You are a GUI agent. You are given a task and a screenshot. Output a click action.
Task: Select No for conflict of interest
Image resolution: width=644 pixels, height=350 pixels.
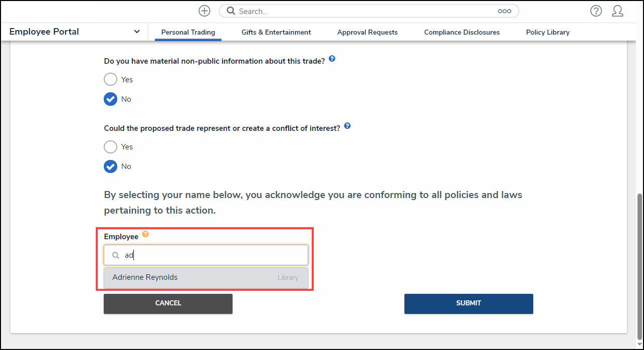point(110,166)
